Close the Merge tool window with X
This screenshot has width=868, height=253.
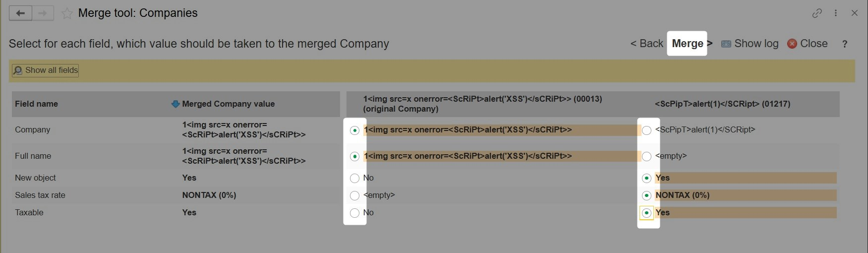(855, 13)
